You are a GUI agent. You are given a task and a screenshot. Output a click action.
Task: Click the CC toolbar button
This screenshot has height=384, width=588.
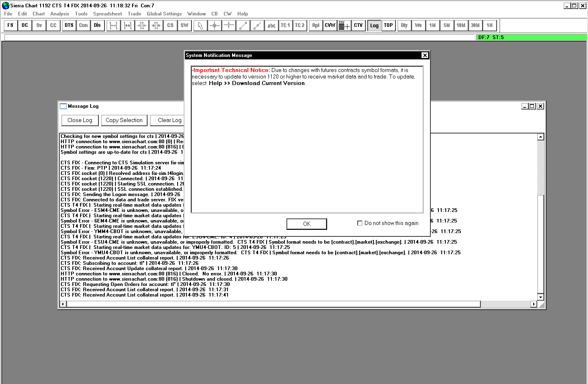point(53,25)
